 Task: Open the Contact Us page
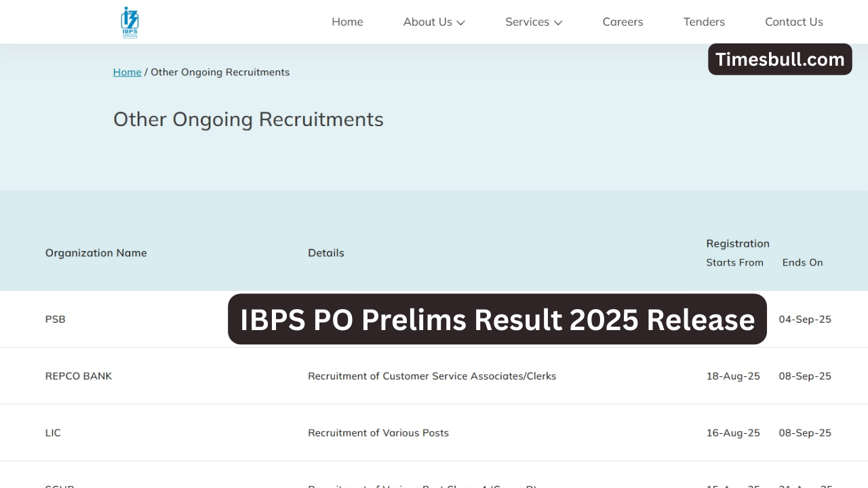tap(793, 22)
